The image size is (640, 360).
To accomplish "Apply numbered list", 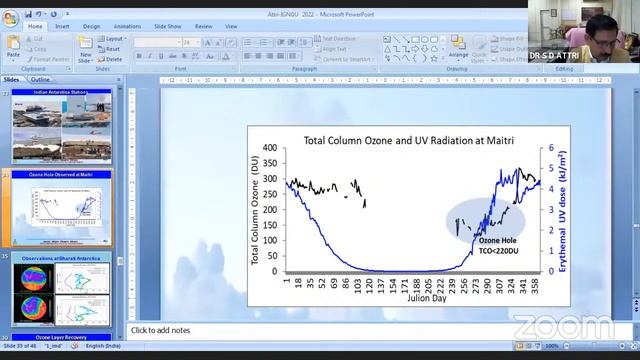I will (264, 42).
